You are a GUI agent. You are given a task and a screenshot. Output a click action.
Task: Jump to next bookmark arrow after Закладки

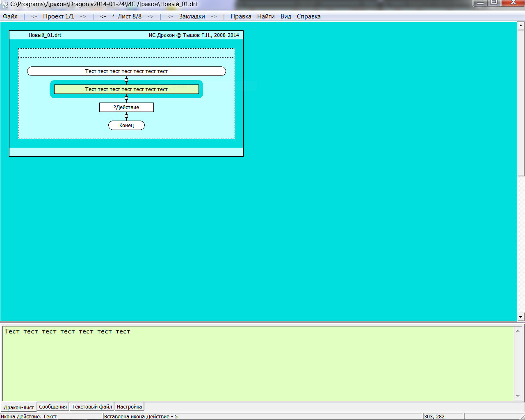coord(214,16)
